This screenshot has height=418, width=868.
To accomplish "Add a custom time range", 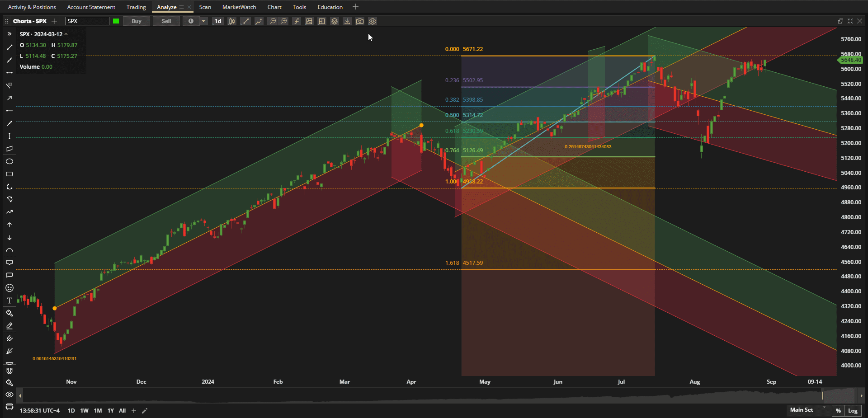I will coord(133,411).
